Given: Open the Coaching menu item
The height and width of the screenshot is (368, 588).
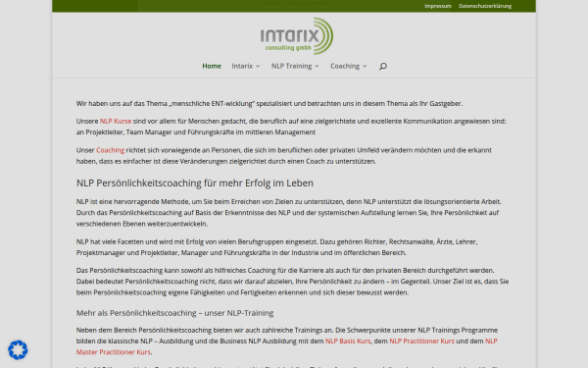Looking at the screenshot, I should click(345, 66).
